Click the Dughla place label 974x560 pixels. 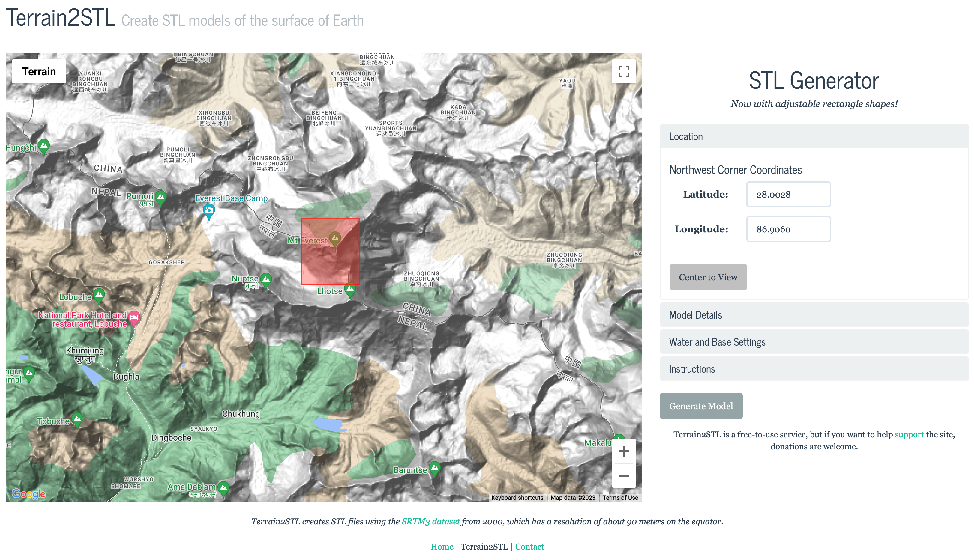point(126,376)
